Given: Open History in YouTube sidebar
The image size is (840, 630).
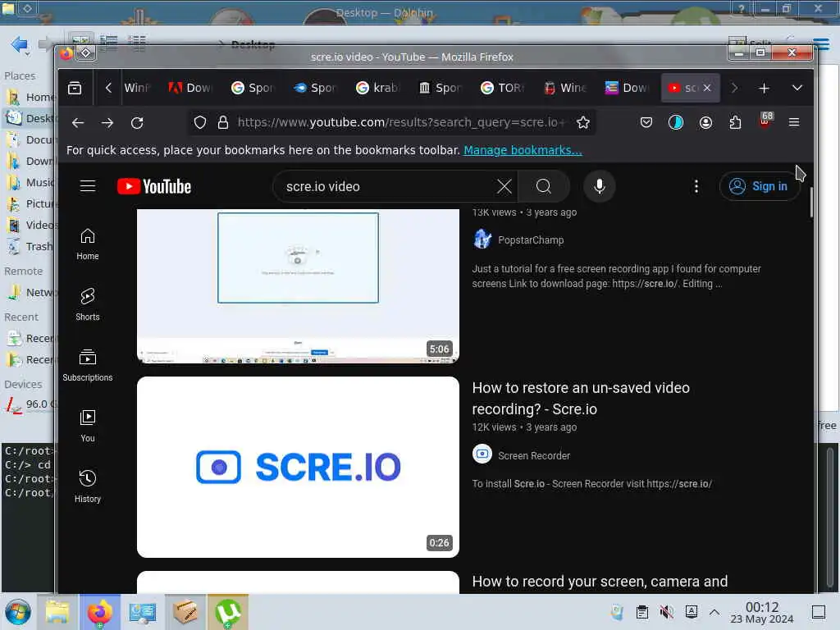Looking at the screenshot, I should tap(88, 487).
